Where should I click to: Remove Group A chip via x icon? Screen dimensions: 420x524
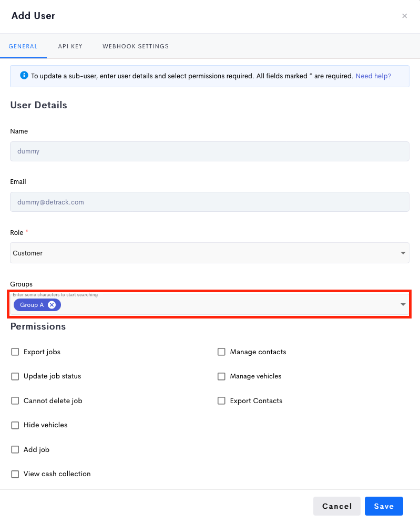pyautogui.click(x=52, y=305)
